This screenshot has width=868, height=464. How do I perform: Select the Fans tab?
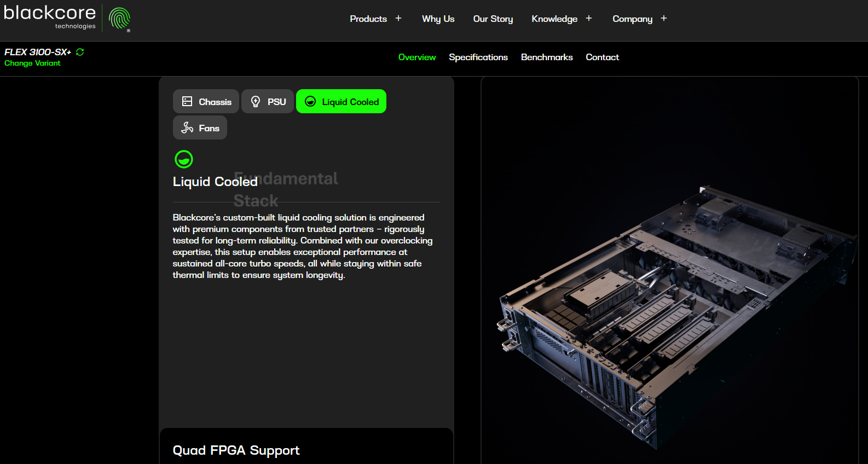pyautogui.click(x=200, y=127)
